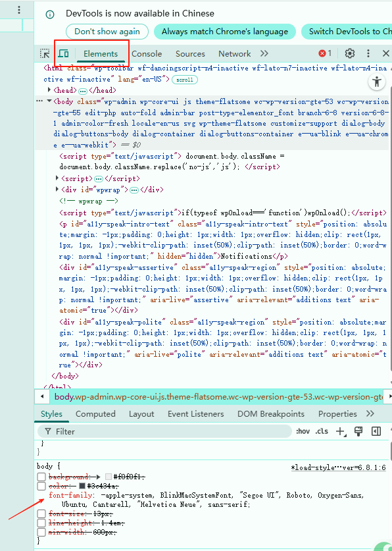Click ellipsis in div wpwrap element
392x551 pixels.
pos(134,190)
